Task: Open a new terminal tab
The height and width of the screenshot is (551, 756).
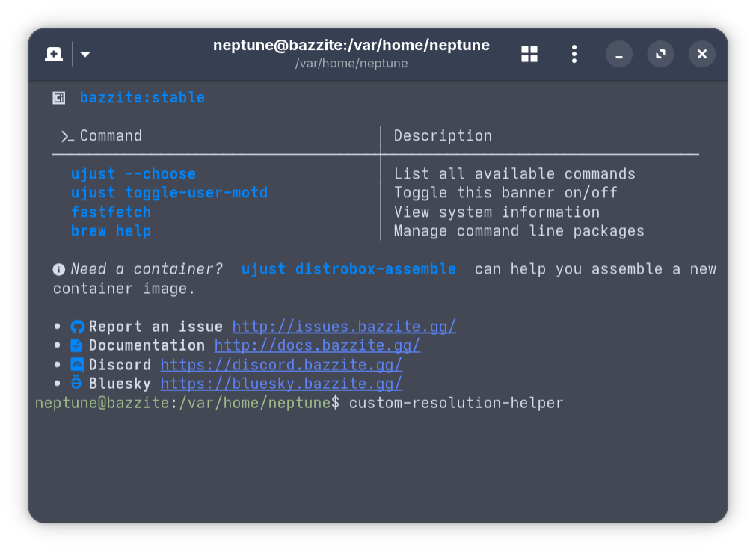Action: [x=54, y=54]
